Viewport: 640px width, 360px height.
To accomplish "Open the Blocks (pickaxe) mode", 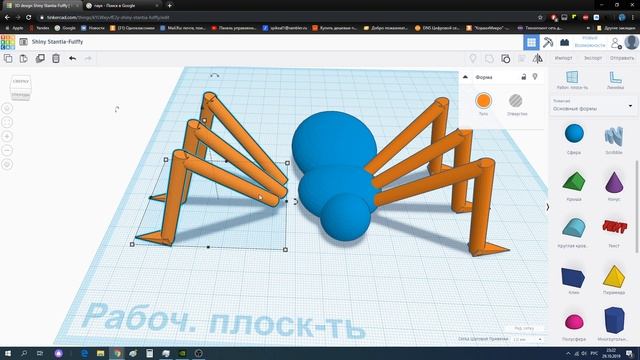I will 548,42.
